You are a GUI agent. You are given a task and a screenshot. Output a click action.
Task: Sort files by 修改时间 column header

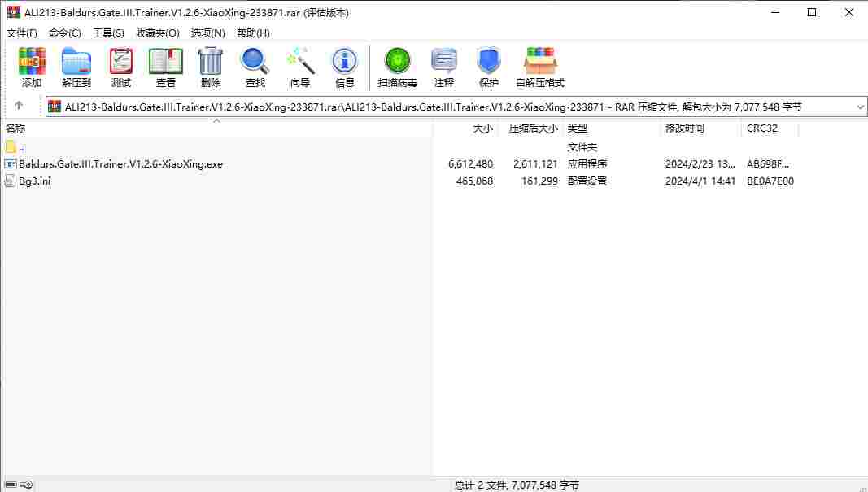tap(700, 128)
